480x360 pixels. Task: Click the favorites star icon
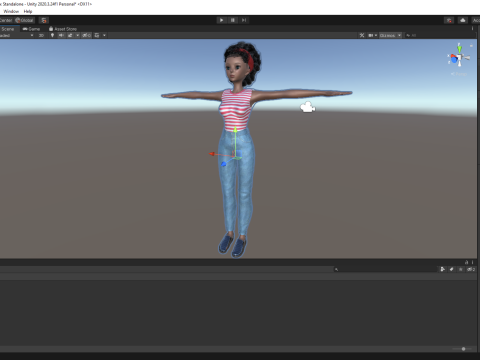461,269
